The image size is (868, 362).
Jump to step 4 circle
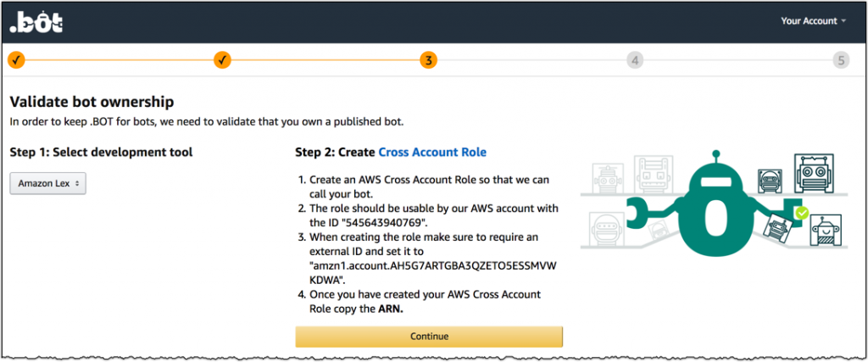pyautogui.click(x=635, y=60)
